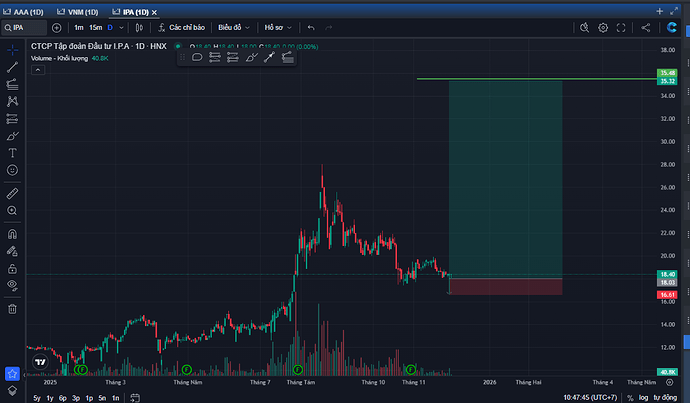The width and height of the screenshot is (690, 403).
Task: Expand the Hồ sơ dropdown
Action: pos(278,28)
